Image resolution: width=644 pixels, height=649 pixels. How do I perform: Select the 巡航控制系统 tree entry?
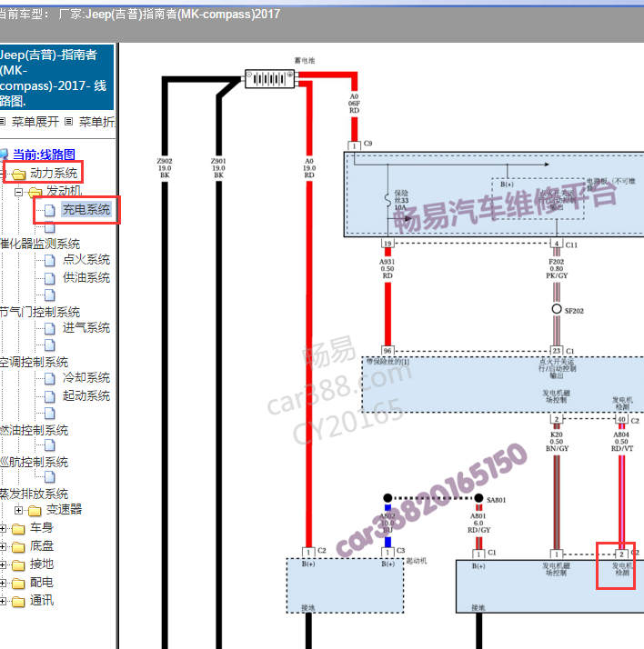point(34,462)
